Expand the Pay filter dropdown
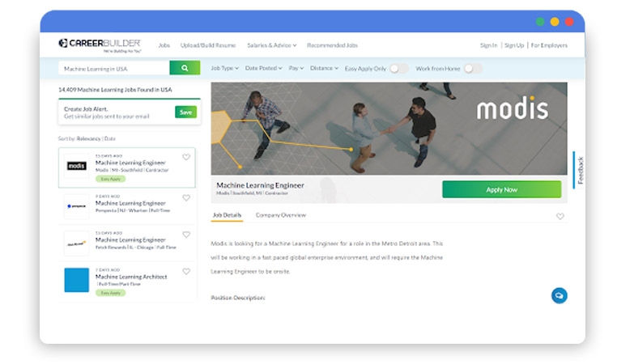This screenshot has height=364, width=617. click(296, 69)
